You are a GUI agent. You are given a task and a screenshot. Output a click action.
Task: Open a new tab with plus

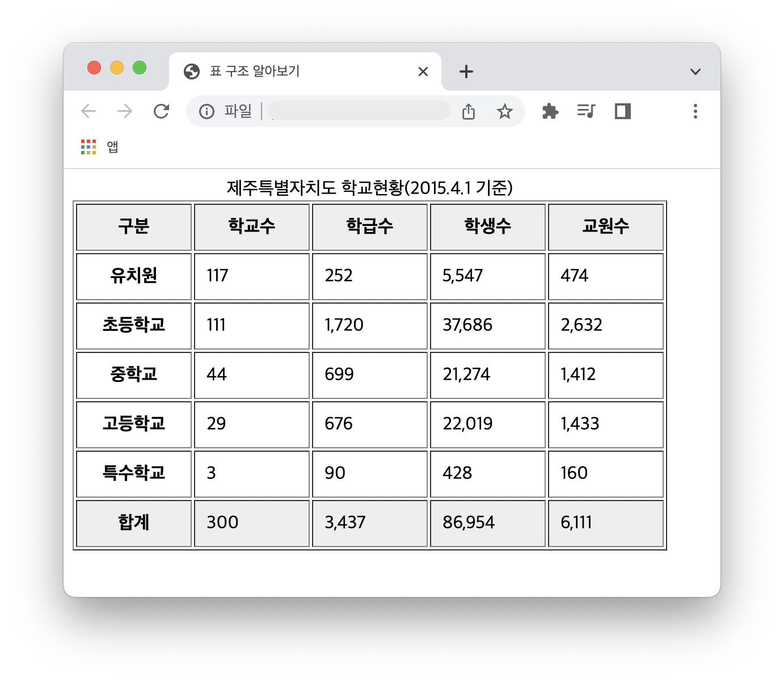click(x=466, y=72)
